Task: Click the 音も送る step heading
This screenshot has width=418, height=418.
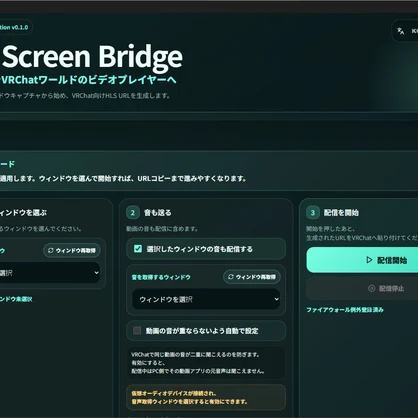Action: (158, 213)
